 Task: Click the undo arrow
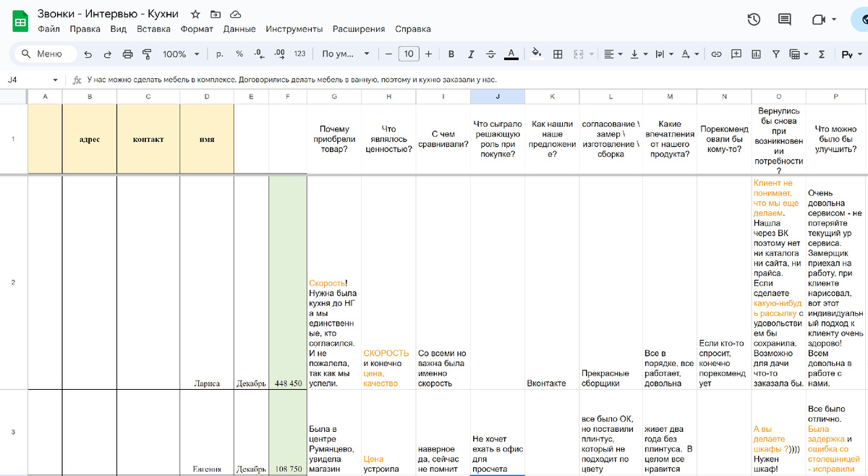tap(88, 54)
